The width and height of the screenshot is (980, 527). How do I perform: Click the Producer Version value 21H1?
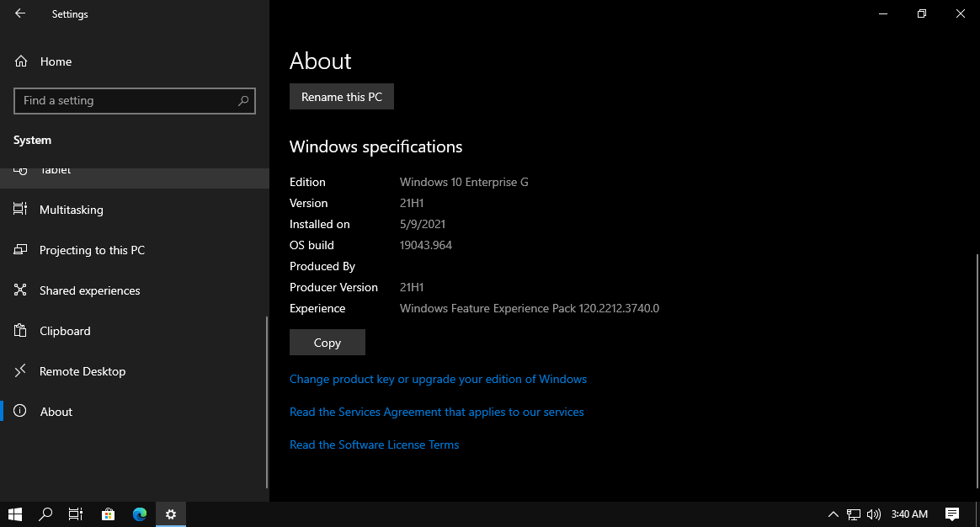411,287
